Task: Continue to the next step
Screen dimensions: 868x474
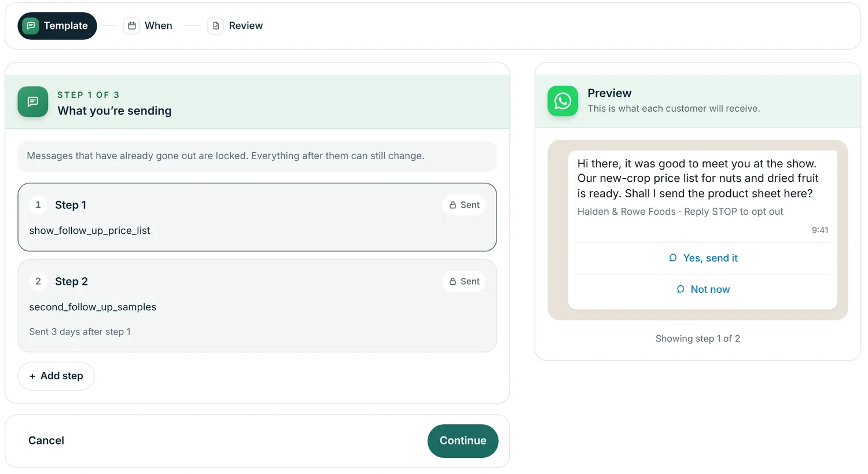Action: [463, 441]
